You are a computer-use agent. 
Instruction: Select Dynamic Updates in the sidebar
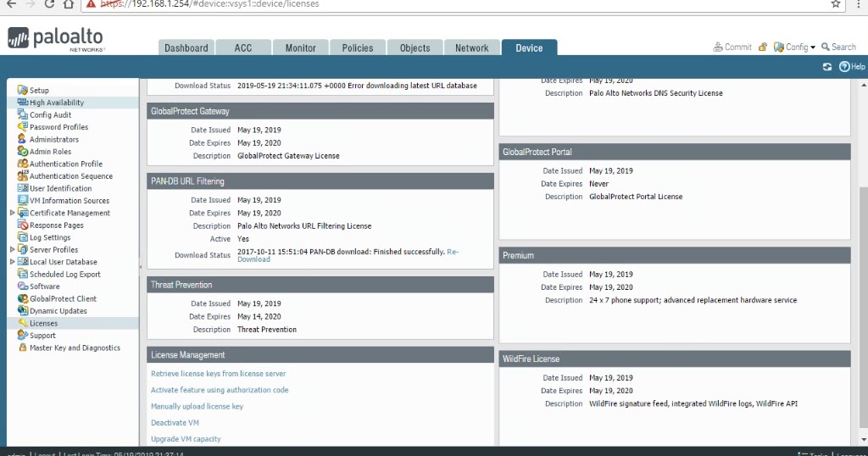pos(58,311)
